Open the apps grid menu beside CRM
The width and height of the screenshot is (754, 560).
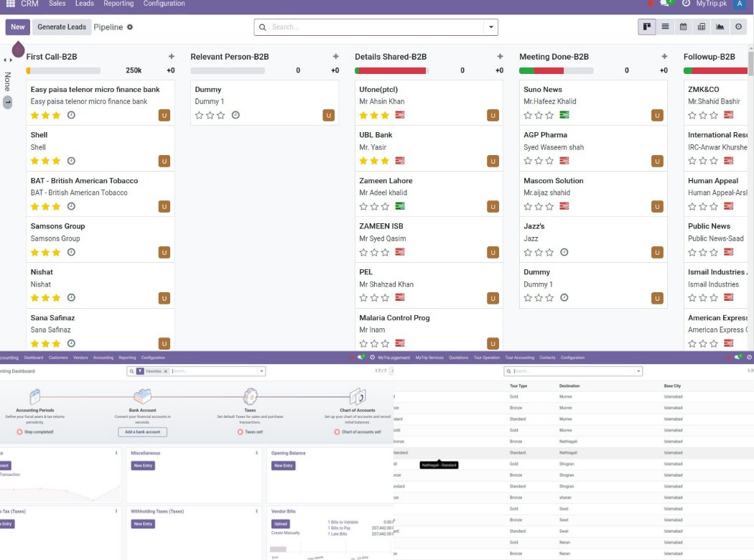pos(11,4)
